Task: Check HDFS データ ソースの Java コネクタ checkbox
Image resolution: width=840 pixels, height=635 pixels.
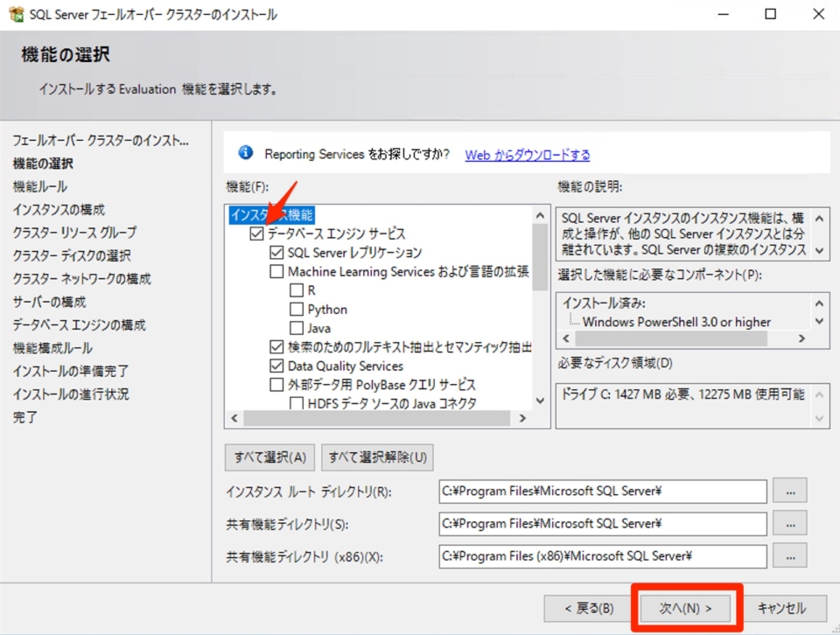Action: click(297, 403)
